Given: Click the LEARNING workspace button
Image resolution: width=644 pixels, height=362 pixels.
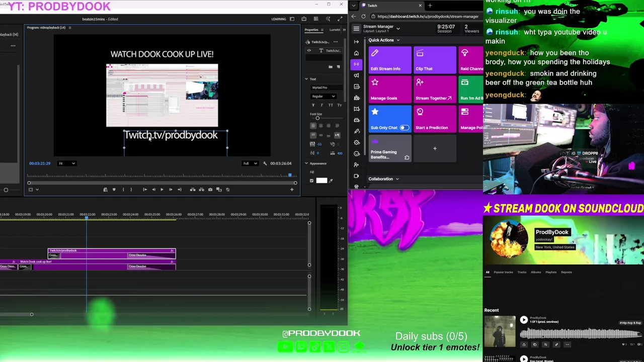Looking at the screenshot, I should coord(279,19).
